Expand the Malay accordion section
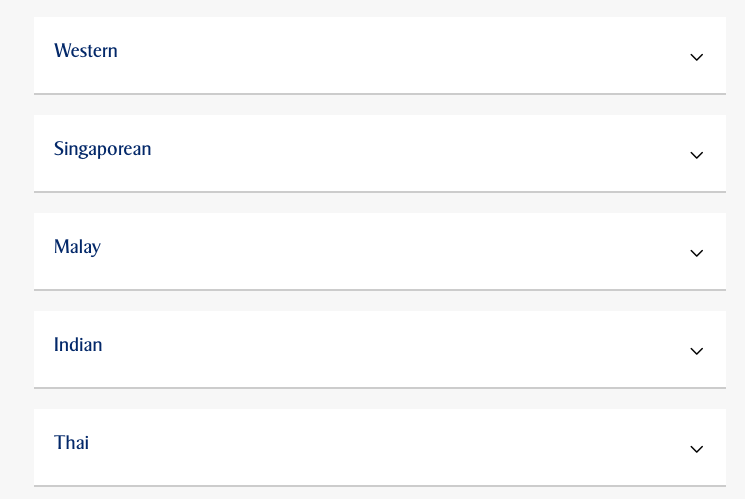745x499 pixels. point(380,251)
